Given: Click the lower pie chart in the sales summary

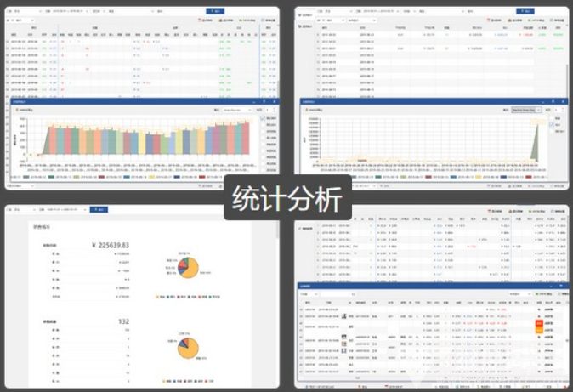Looking at the screenshot, I should [x=188, y=348].
